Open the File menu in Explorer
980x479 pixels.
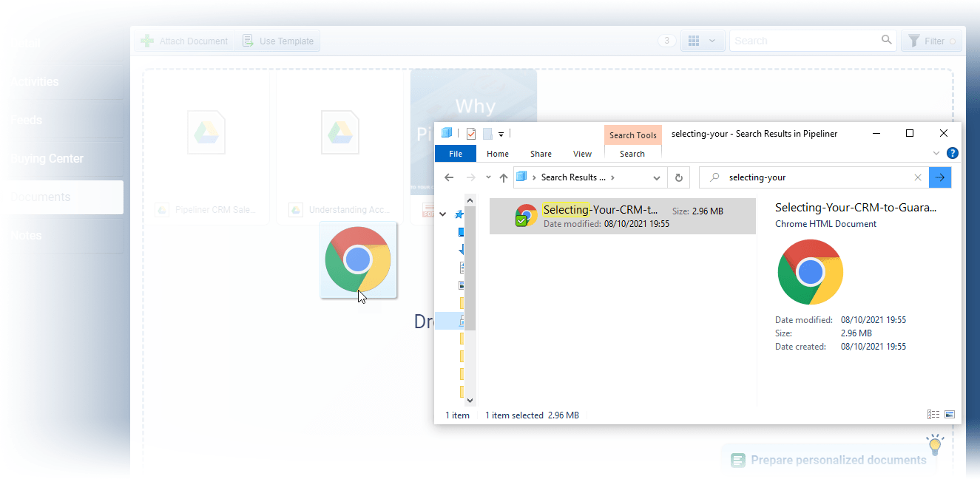pyautogui.click(x=456, y=154)
